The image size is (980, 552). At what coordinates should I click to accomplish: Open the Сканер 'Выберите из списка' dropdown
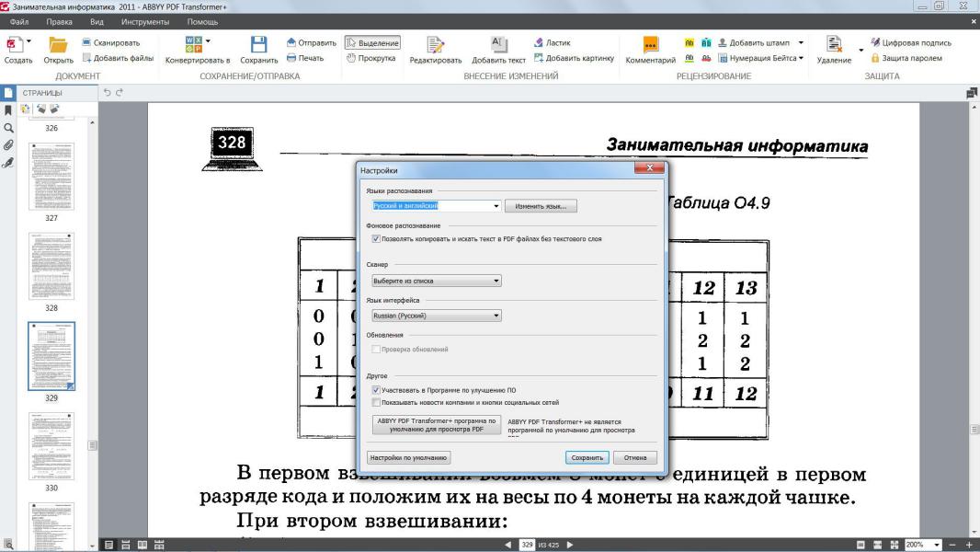point(437,281)
